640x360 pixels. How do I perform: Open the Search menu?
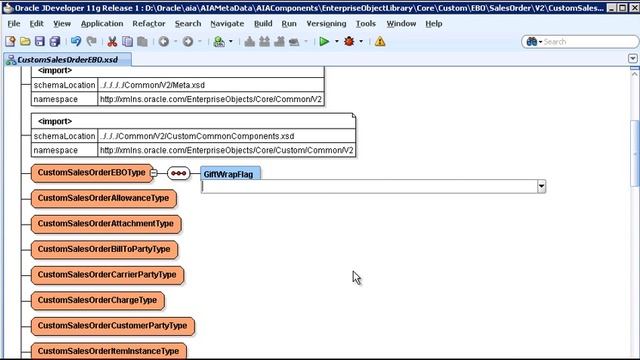point(188,24)
